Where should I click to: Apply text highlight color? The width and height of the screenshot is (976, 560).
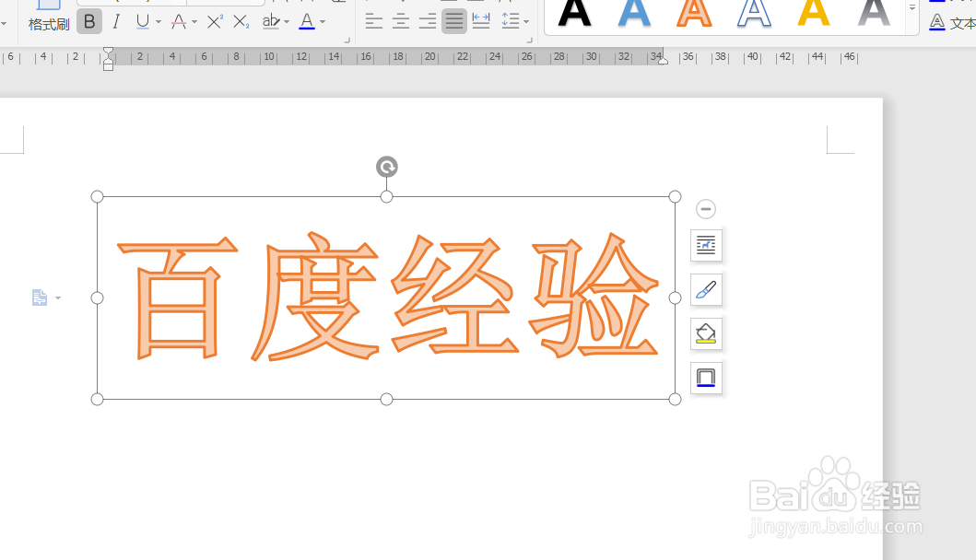(x=271, y=22)
